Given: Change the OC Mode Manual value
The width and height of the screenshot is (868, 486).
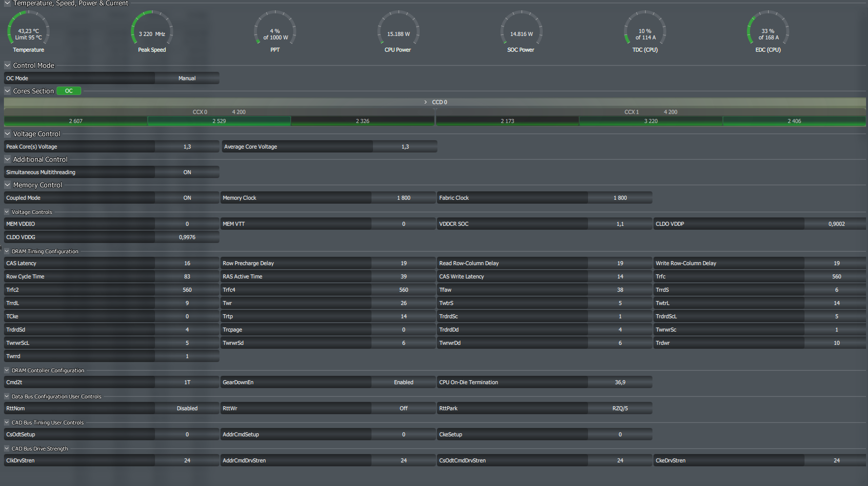Looking at the screenshot, I should (x=187, y=78).
